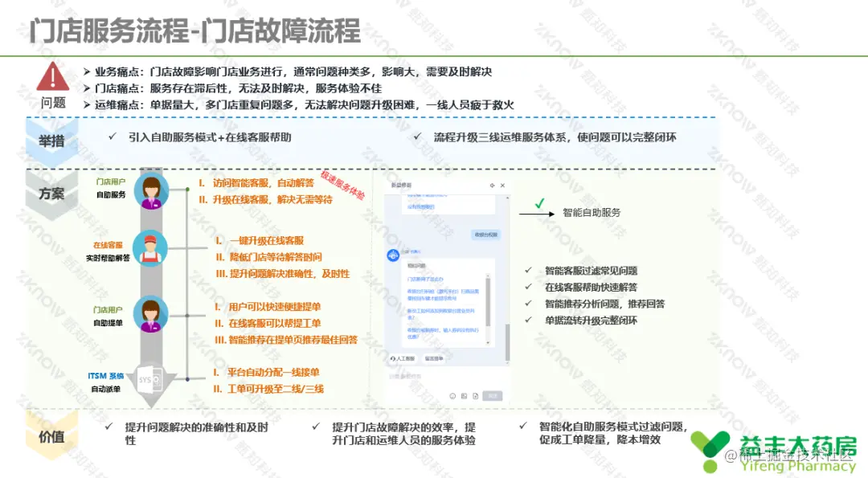Click the arrow bullet before 运维痛点
This screenshot has height=478, width=868.
point(87,104)
